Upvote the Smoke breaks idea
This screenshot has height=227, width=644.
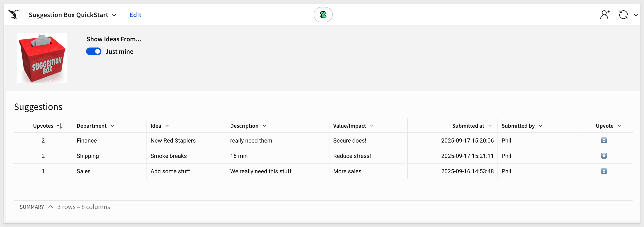coord(603,156)
